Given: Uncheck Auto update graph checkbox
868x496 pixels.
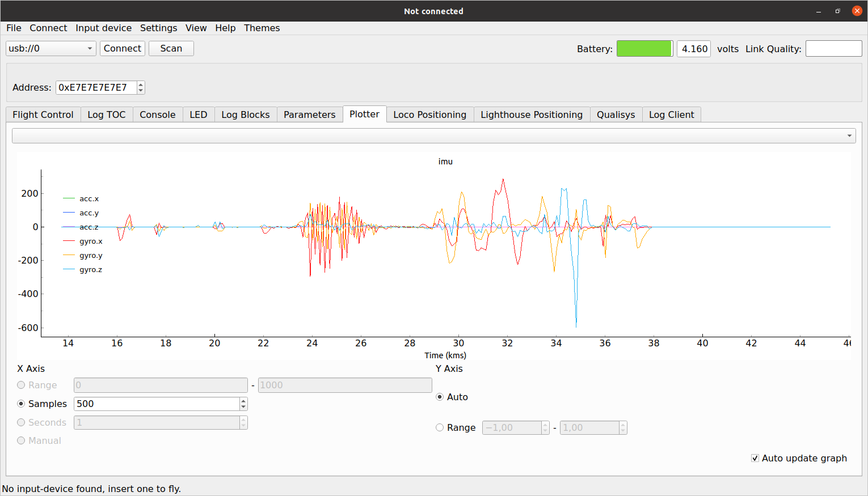Looking at the screenshot, I should coord(755,458).
